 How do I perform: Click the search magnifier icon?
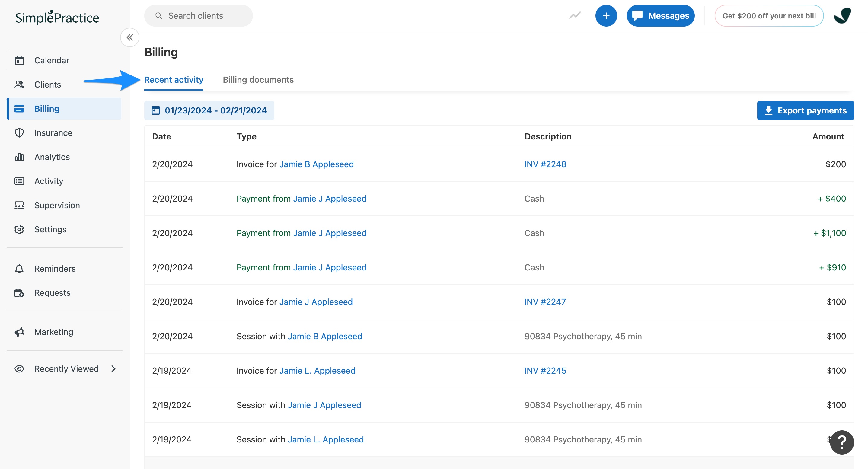pos(158,16)
